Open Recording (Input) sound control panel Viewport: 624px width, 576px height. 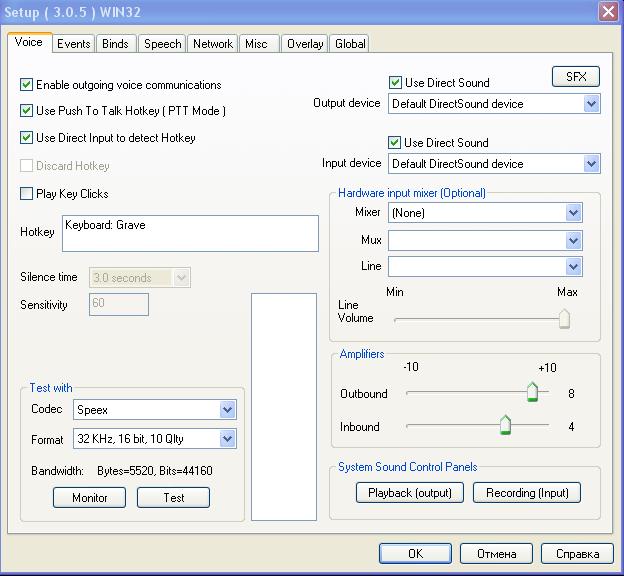click(526, 493)
